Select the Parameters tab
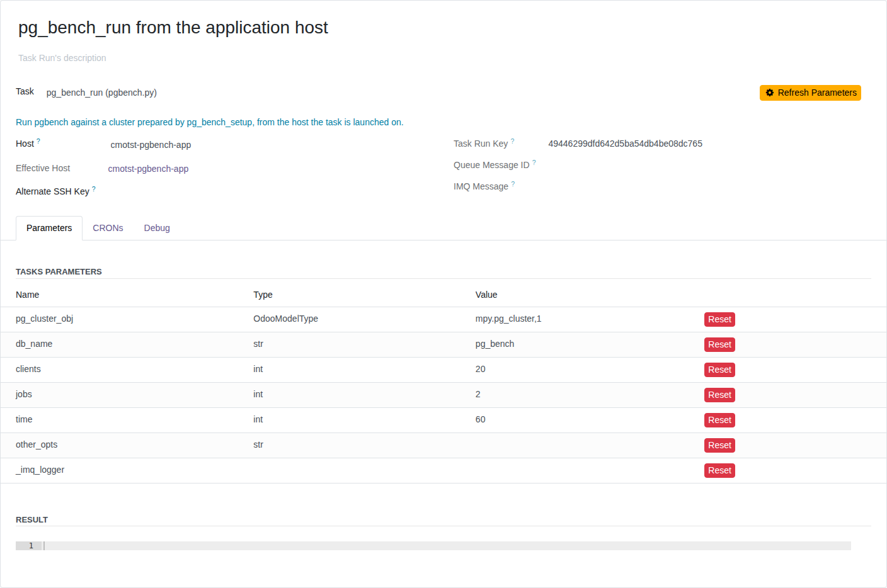Image resolution: width=887 pixels, height=588 pixels. [x=49, y=228]
